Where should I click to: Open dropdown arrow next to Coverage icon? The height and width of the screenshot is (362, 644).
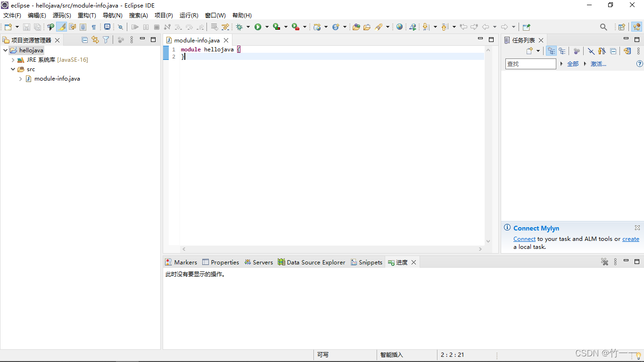pos(286,27)
